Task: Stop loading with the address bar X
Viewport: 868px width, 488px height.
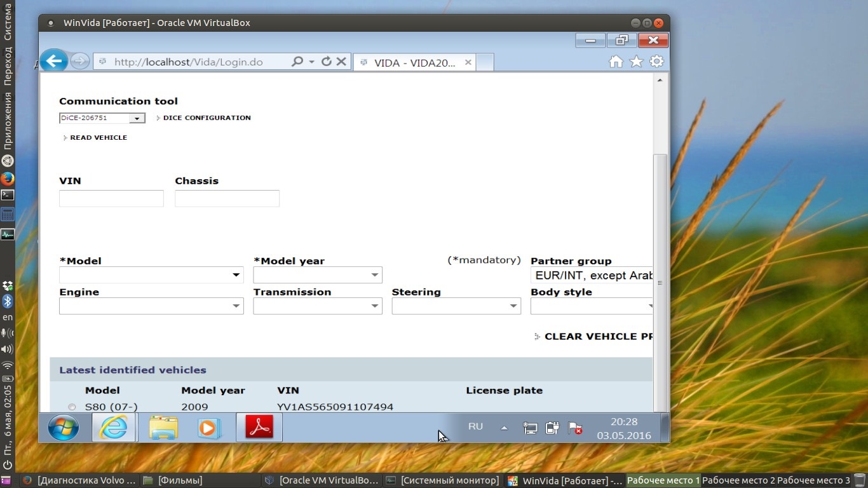Action: [x=341, y=62]
